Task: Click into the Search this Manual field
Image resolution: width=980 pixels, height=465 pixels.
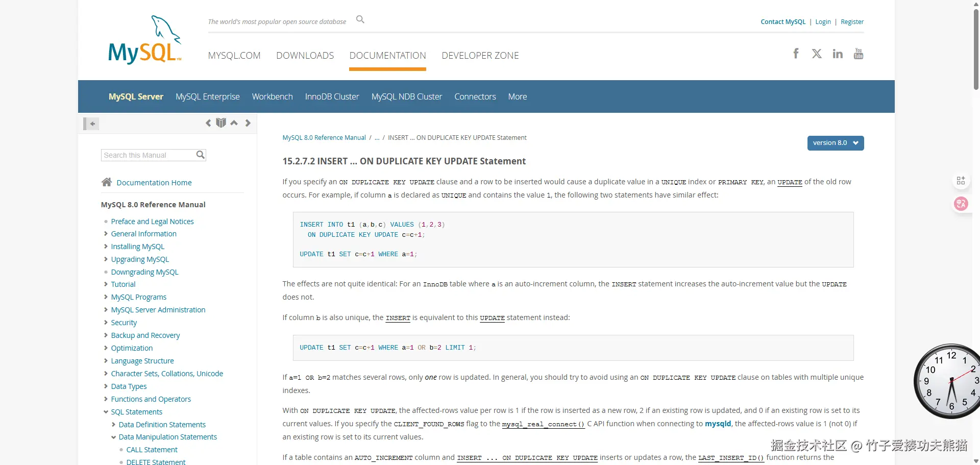Action: pos(149,155)
